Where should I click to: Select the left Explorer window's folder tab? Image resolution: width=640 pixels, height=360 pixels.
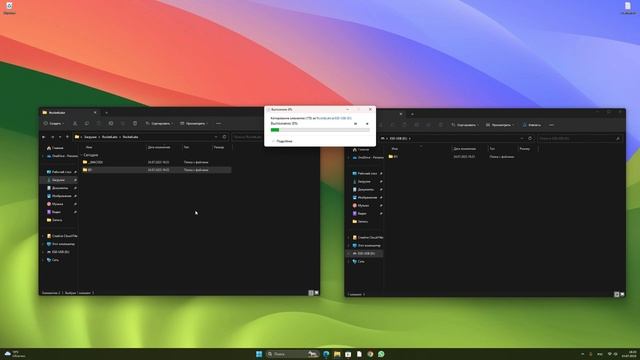point(69,113)
